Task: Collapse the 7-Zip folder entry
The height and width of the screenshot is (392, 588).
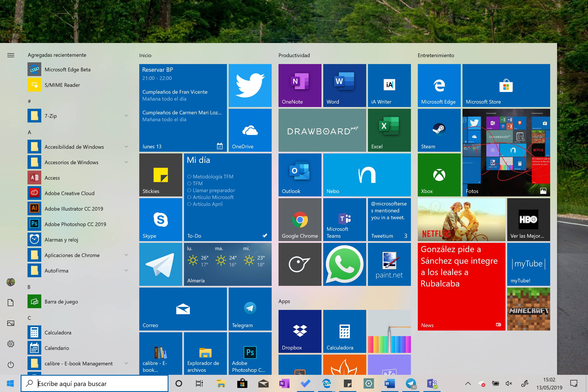Action: [x=126, y=115]
